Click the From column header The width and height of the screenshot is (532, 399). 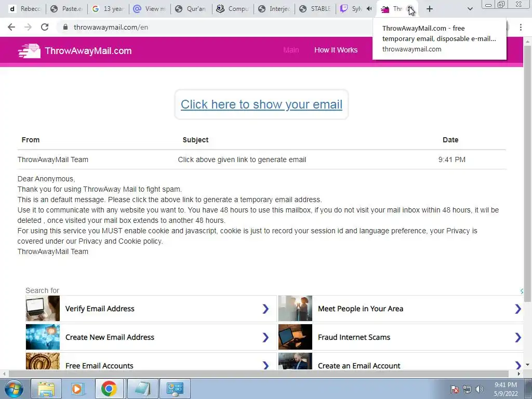click(31, 140)
